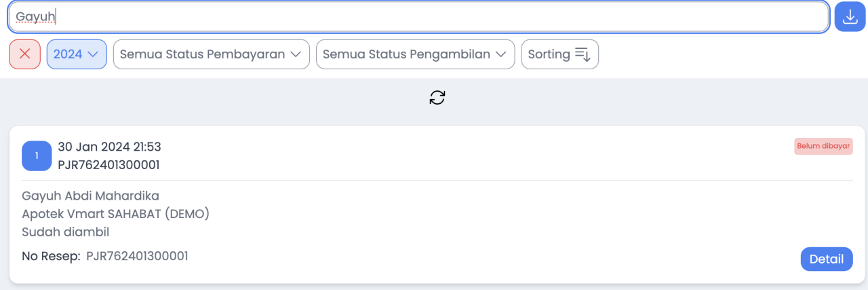Expand Semua Status Pembayaran dropdown
This screenshot has width=868, height=290.
pyautogui.click(x=211, y=54)
